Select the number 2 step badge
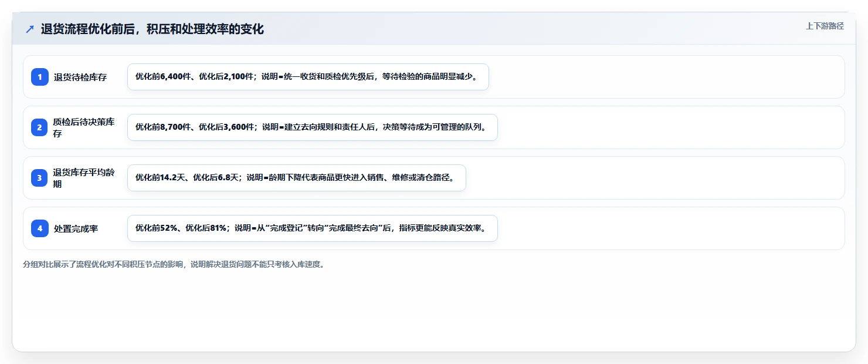 click(40, 127)
